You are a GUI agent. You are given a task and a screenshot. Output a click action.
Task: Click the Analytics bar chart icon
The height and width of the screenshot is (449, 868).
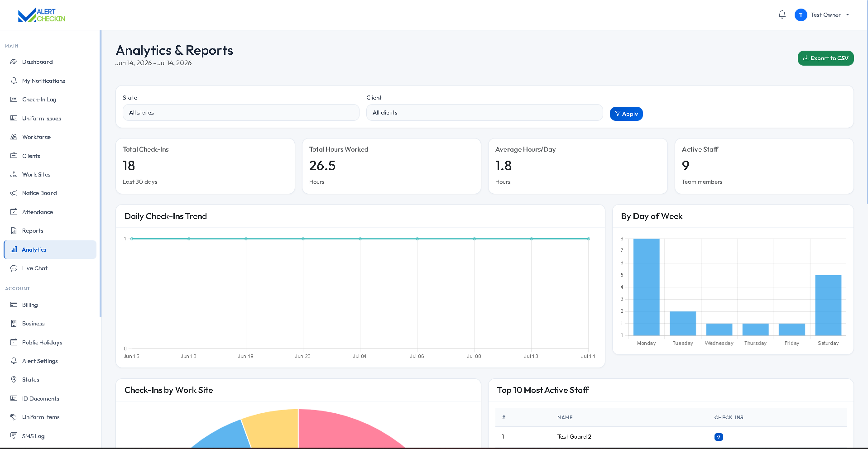[14, 249]
